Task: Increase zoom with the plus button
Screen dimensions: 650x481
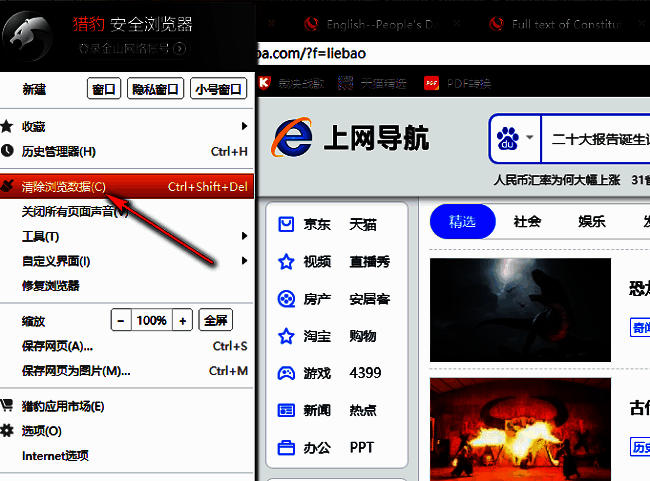Action: [182, 321]
